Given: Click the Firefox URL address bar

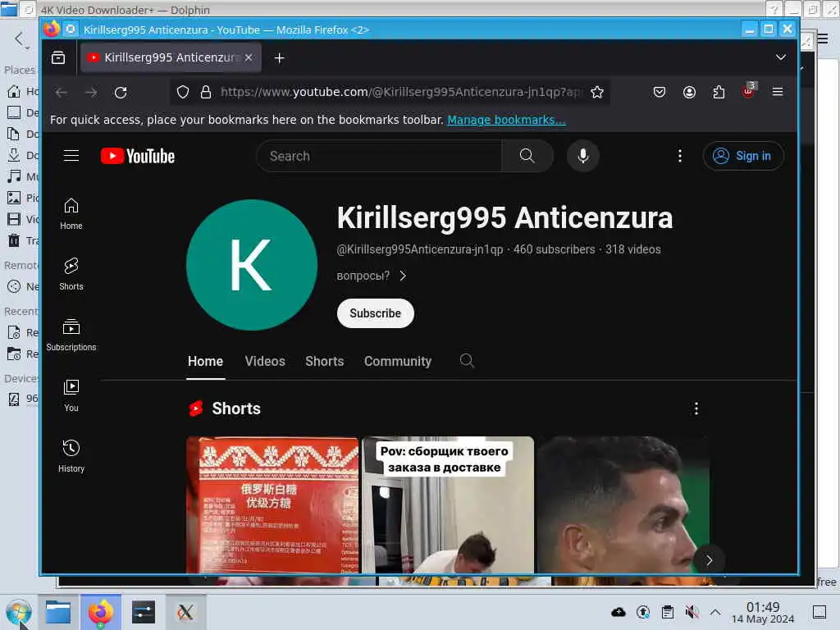Looking at the screenshot, I should [400, 92].
